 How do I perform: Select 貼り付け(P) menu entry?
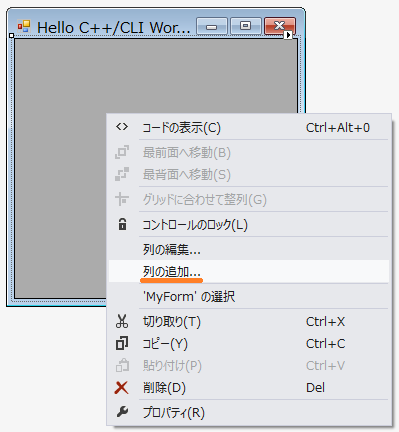(249, 366)
